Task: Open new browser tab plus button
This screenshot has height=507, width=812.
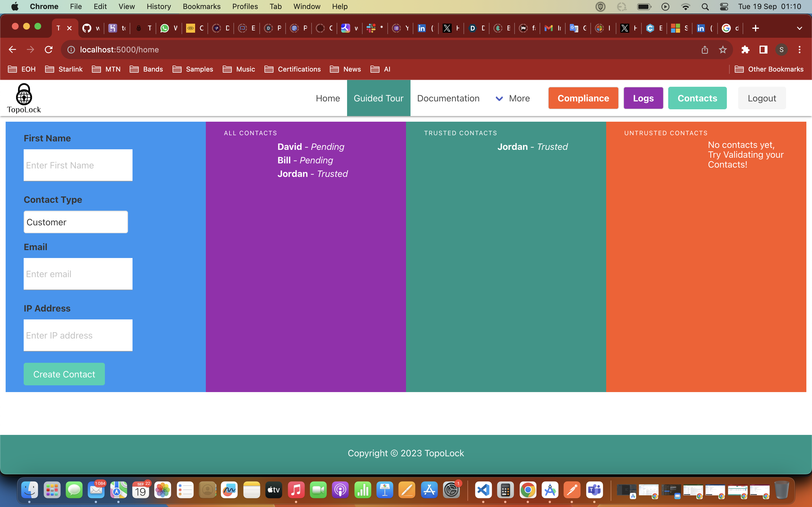Action: click(x=755, y=28)
